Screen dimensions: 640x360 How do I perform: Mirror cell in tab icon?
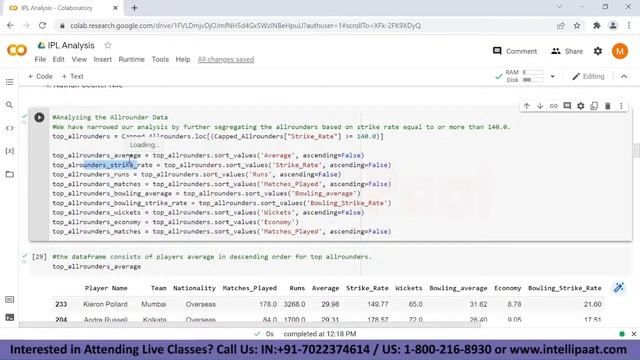tap(594, 106)
